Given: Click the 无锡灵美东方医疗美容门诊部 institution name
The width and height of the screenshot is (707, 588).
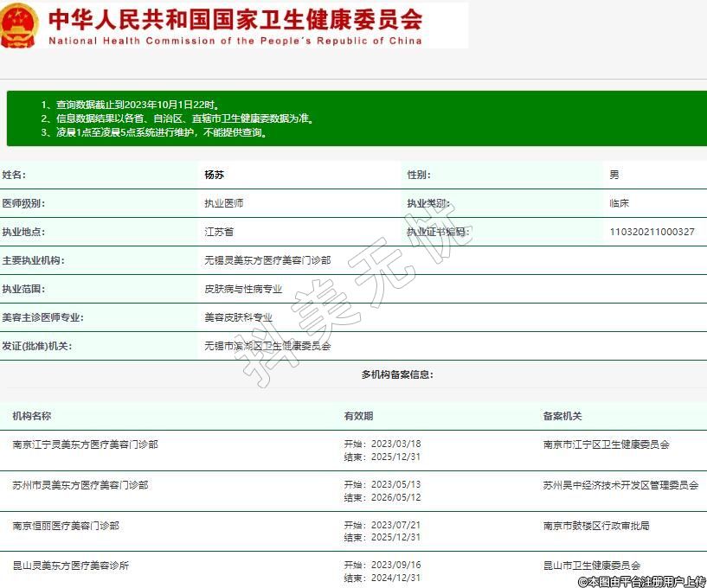Looking at the screenshot, I should 267,260.
